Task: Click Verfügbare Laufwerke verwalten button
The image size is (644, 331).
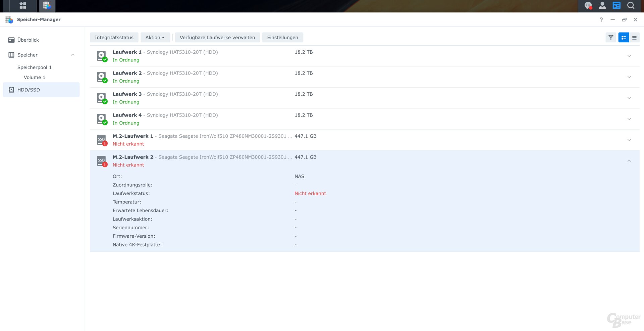Action: pos(217,38)
